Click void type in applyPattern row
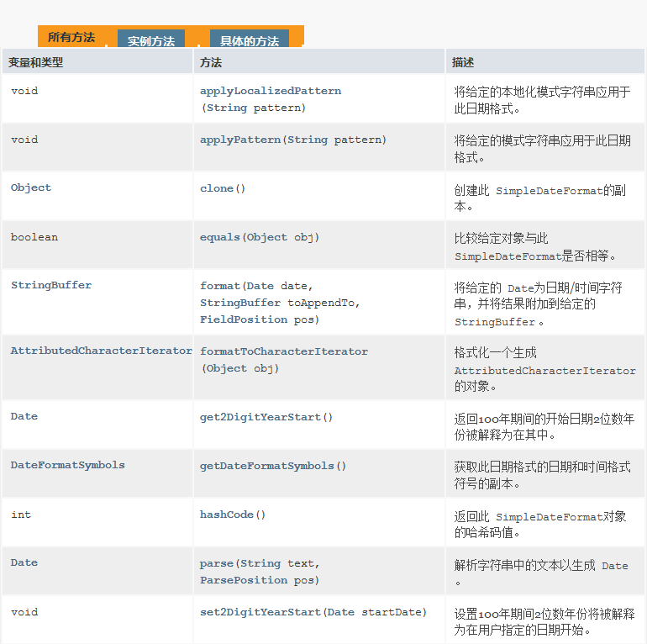The height and width of the screenshot is (644, 647). coord(24,140)
